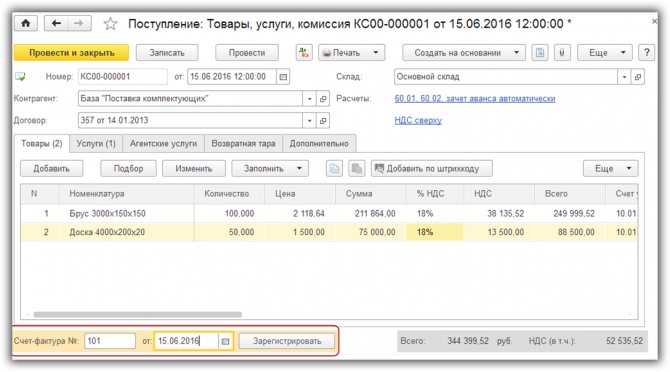Click Добавить to add a row
This screenshot has width=670, height=372.
(x=51, y=169)
